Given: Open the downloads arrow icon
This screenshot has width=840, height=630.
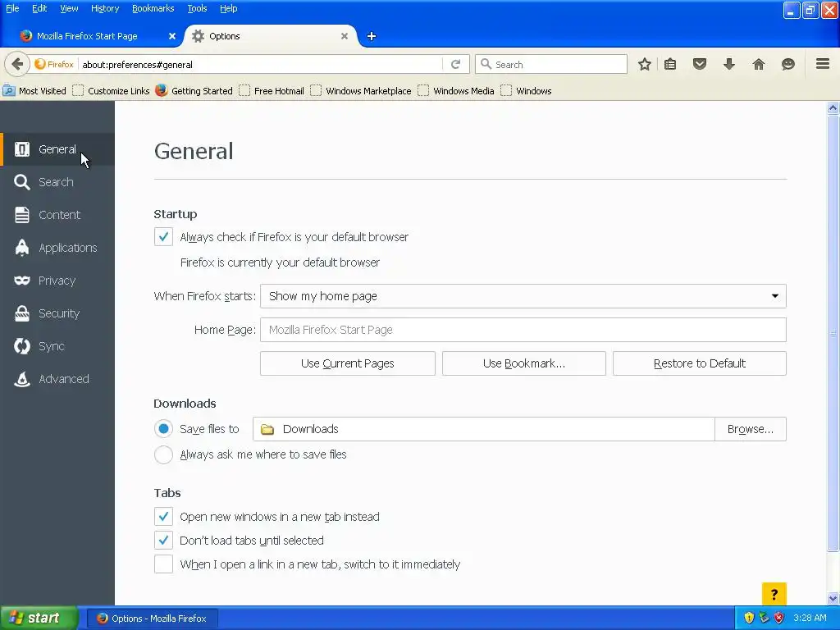Looking at the screenshot, I should (729, 64).
